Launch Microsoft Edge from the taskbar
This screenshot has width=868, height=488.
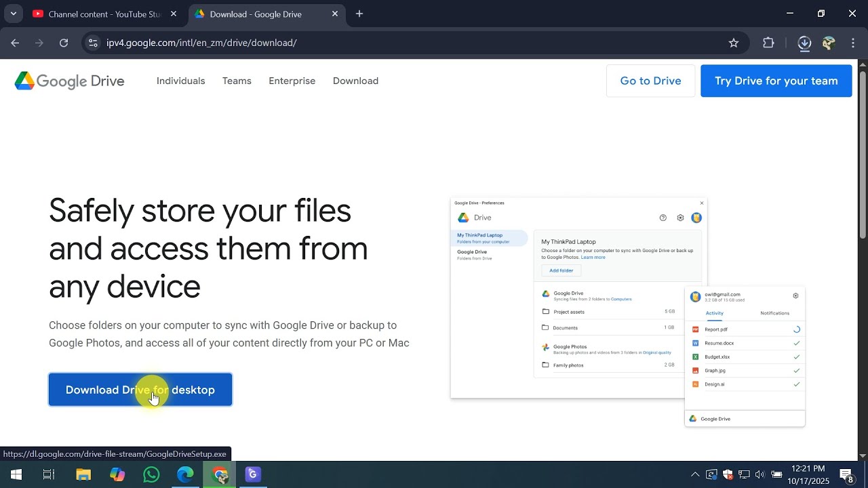(185, 474)
